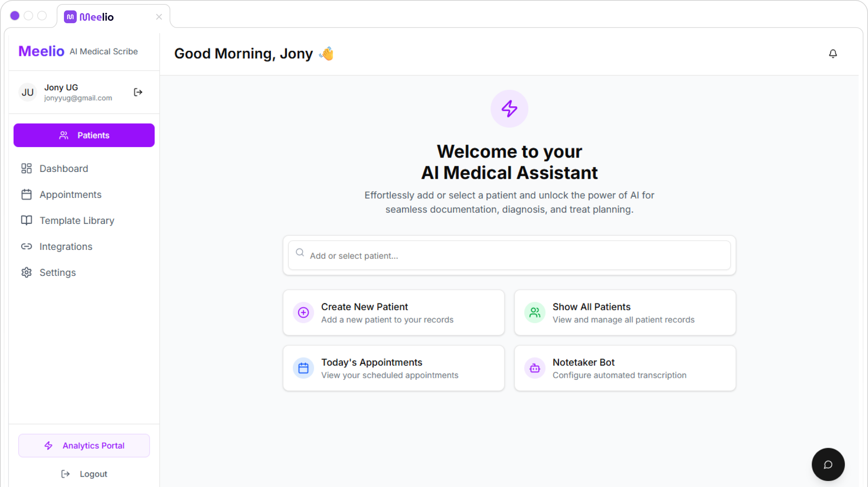Select the Patients icon in the sidebar
The height and width of the screenshot is (487, 868).
[64, 135]
